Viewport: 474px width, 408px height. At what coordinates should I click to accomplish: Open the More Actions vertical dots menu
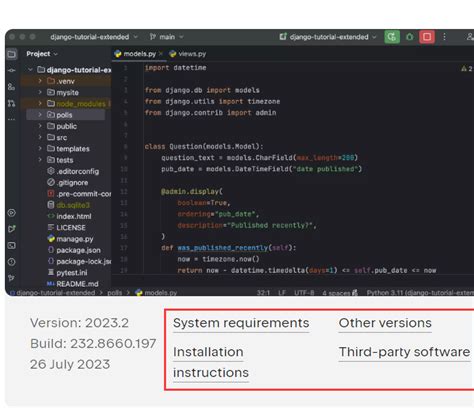tap(444, 37)
